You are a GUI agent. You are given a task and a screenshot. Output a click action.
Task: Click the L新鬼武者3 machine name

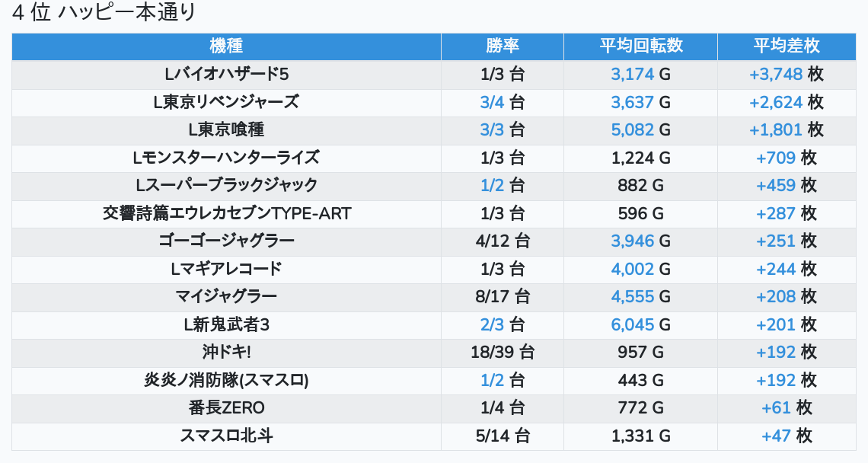(x=226, y=324)
